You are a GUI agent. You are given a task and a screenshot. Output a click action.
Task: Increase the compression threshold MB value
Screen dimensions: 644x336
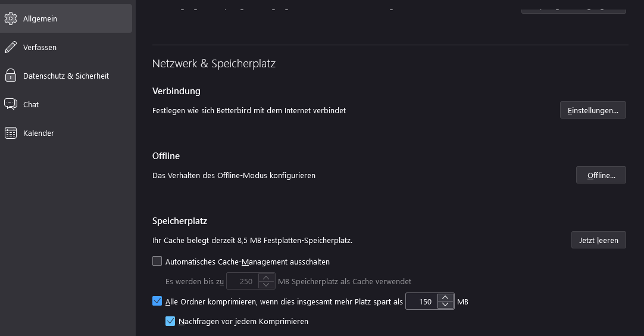pos(445,298)
